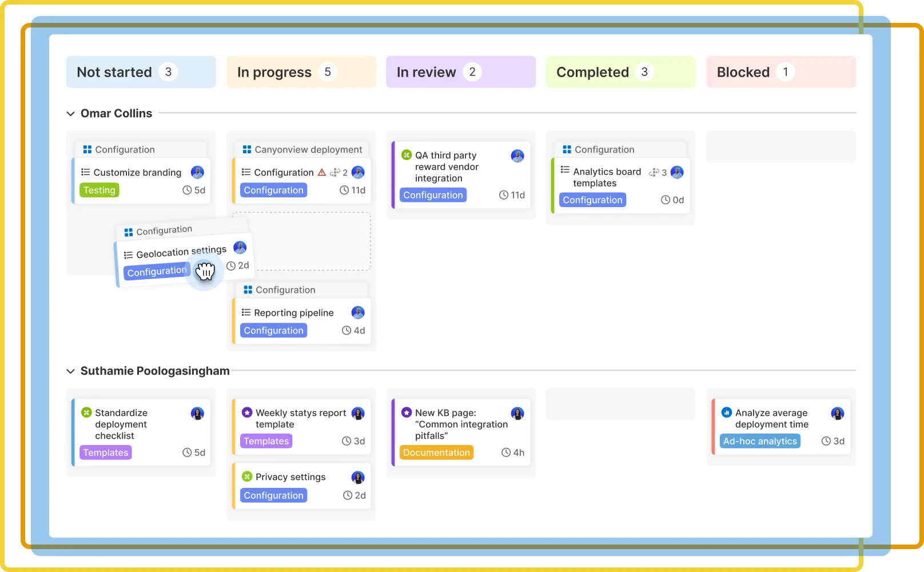This screenshot has height=572, width=924.
Task: Open the subtask icon on Analytics board templates
Action: pyautogui.click(x=654, y=172)
